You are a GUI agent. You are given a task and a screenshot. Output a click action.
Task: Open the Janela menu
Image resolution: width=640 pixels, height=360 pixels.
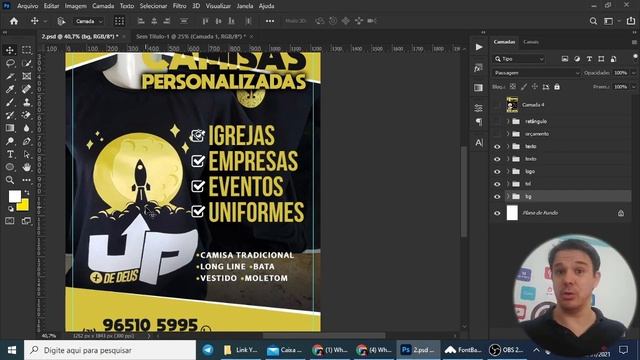(x=244, y=6)
